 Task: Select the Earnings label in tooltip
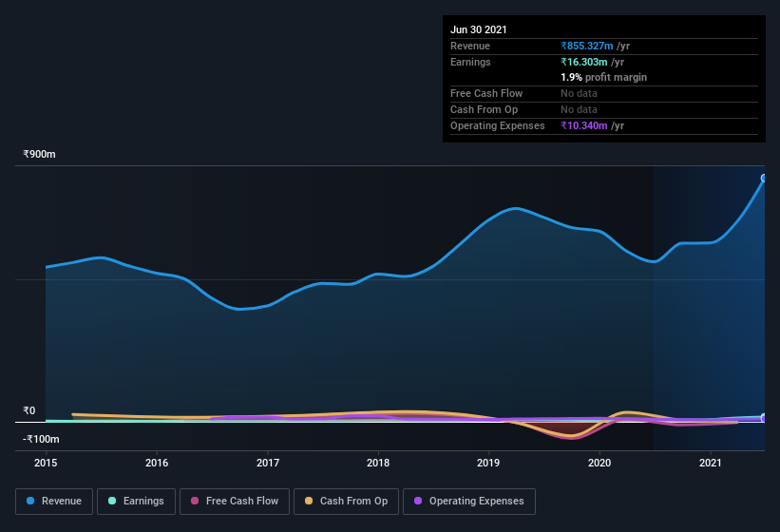pyautogui.click(x=470, y=62)
